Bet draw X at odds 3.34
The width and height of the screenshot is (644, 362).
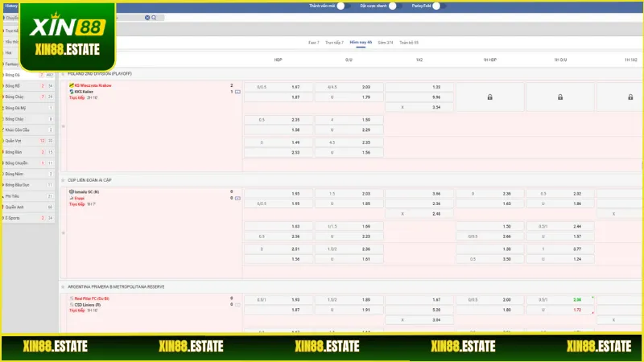419,107
